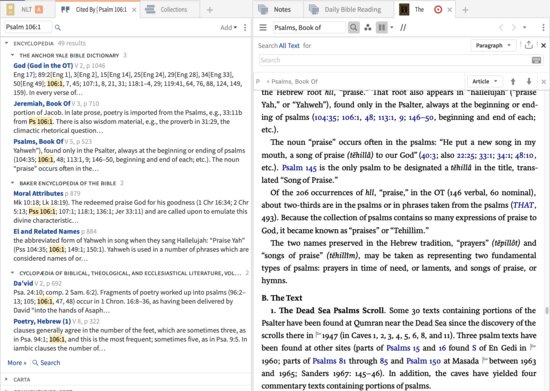Image resolution: width=550 pixels, height=391 pixels.
Task: Collapse The Anchor Yale Bible Dictionary group
Action: tap(13, 55)
